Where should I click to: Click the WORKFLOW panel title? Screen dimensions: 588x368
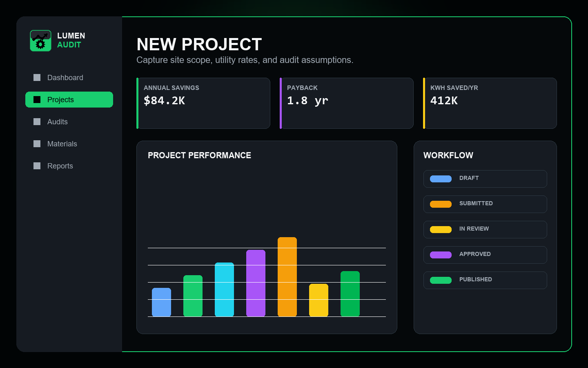tap(448, 155)
